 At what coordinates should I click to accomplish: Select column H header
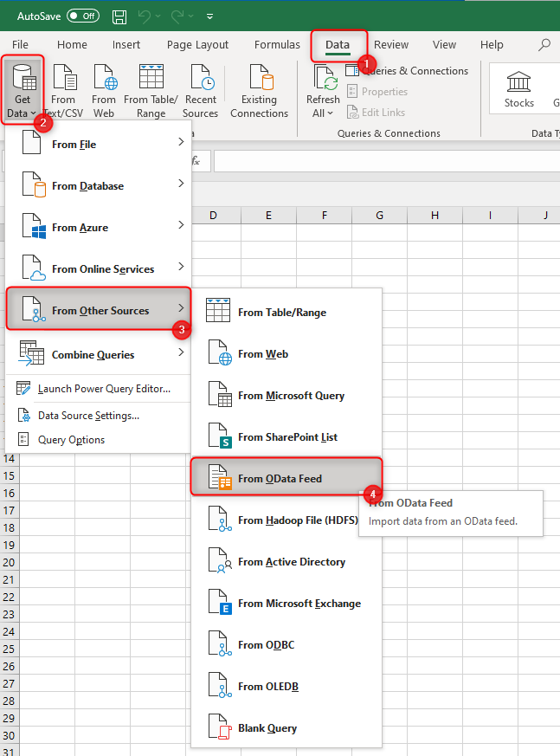tap(434, 216)
